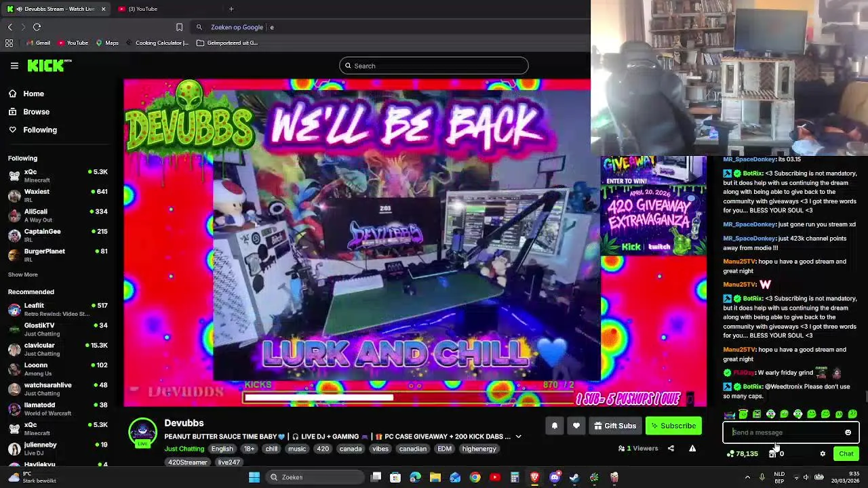
Task: Click the first quick emote above chat input
Action: click(x=730, y=414)
